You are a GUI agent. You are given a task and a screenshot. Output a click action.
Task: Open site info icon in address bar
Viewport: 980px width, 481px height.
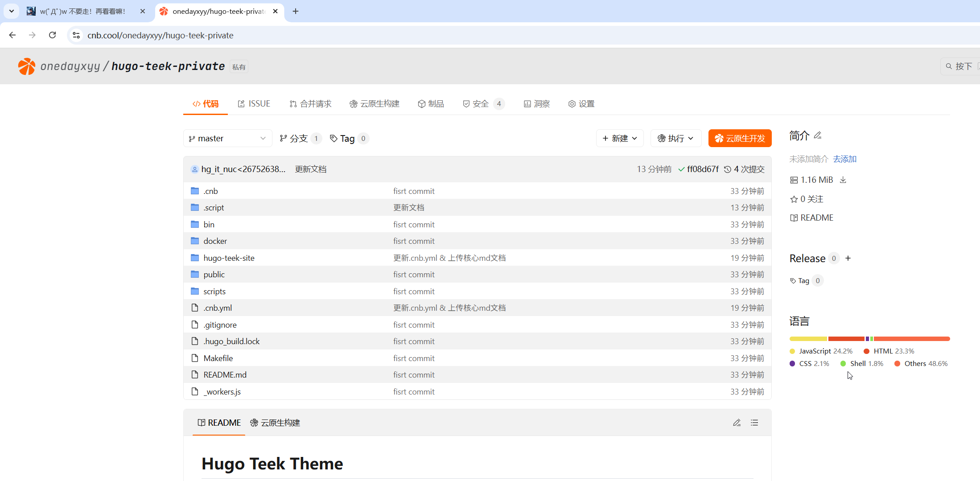[76, 35]
